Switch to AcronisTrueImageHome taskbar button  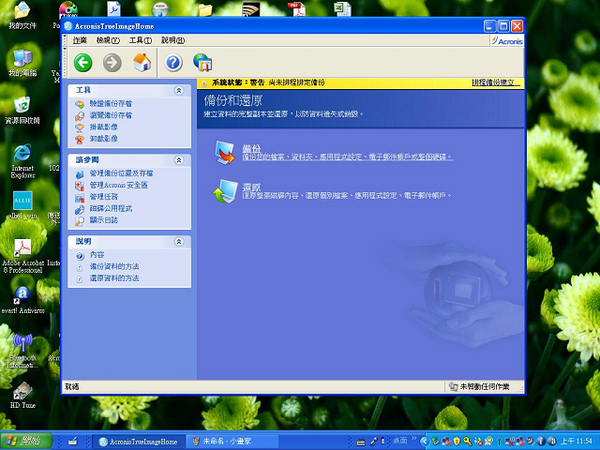139,441
